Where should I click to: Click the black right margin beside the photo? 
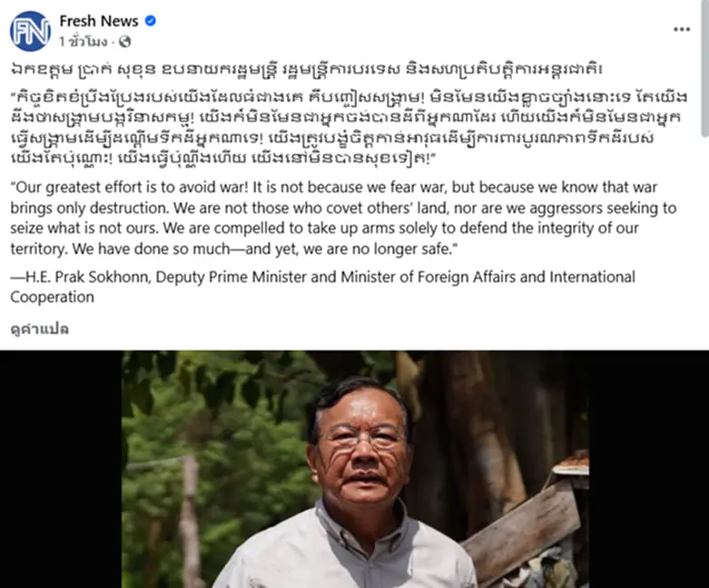coord(649,469)
